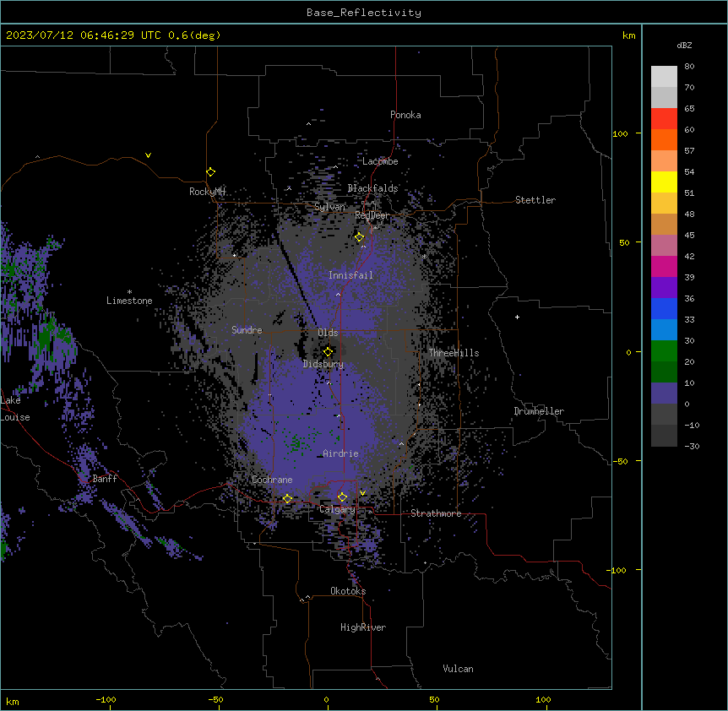Screen dimensions: 728x711
Task: Select the Olds city label
Action: 328,333
